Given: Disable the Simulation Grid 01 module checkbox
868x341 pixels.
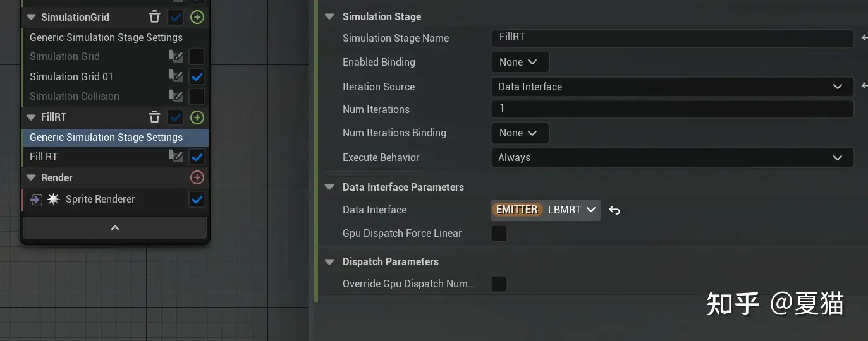Looking at the screenshot, I should coord(197,76).
